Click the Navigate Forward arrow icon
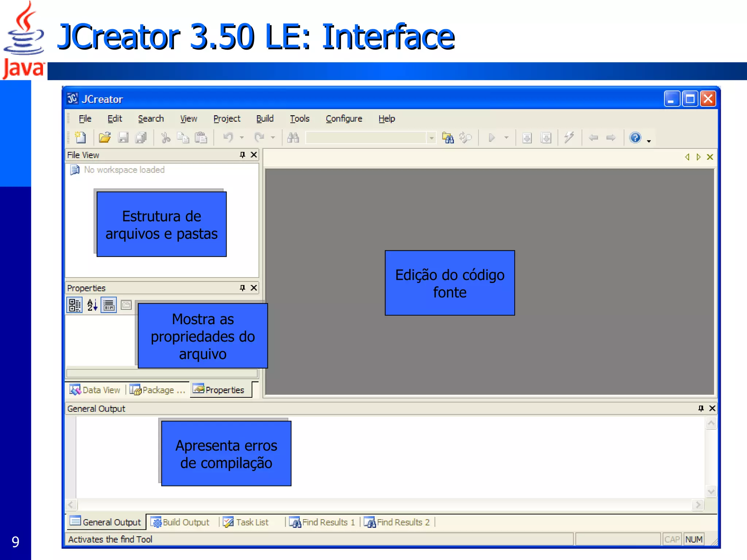Screen dimensions: 747x560 pos(611,137)
